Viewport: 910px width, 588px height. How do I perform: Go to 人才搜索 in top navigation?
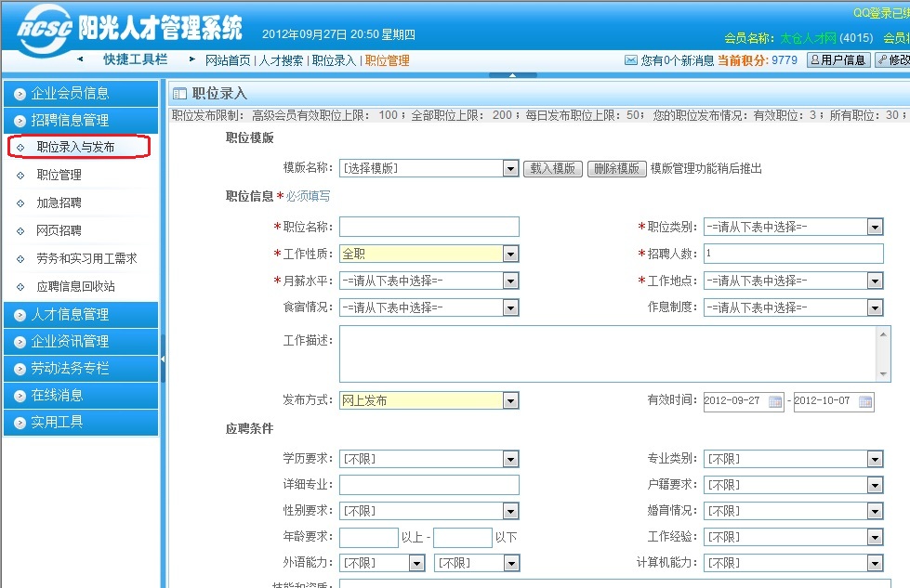(x=281, y=60)
